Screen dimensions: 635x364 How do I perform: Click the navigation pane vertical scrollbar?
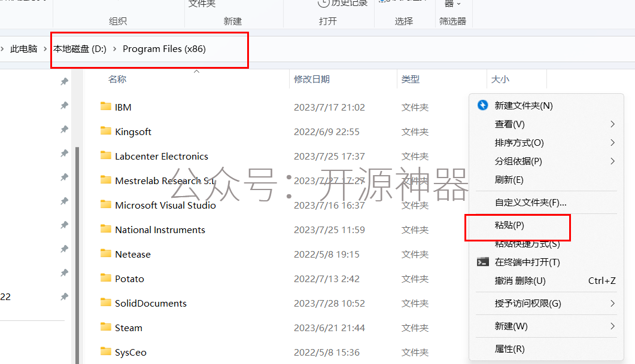(77, 255)
